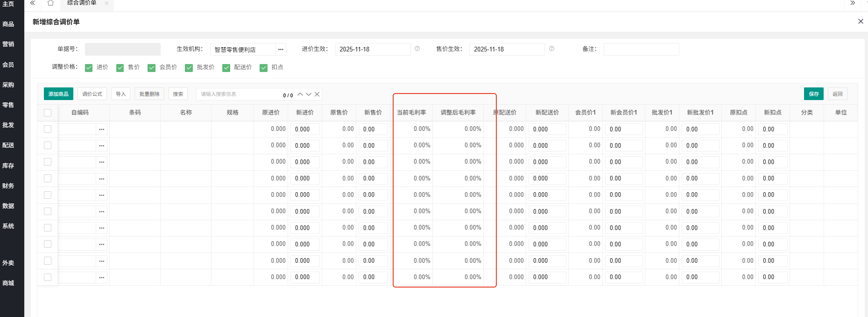Open 财务 sidebar menu
The width and height of the screenshot is (868, 317).
pos(8,186)
